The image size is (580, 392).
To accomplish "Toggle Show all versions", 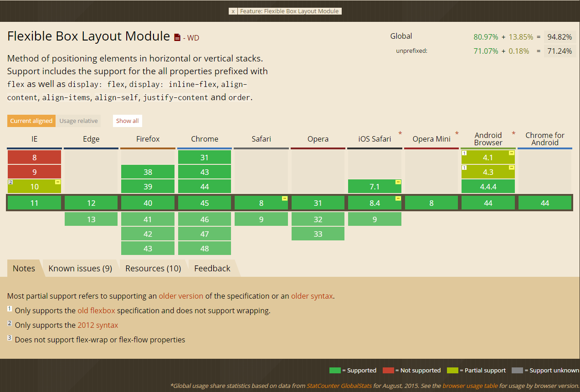I will pos(128,121).
